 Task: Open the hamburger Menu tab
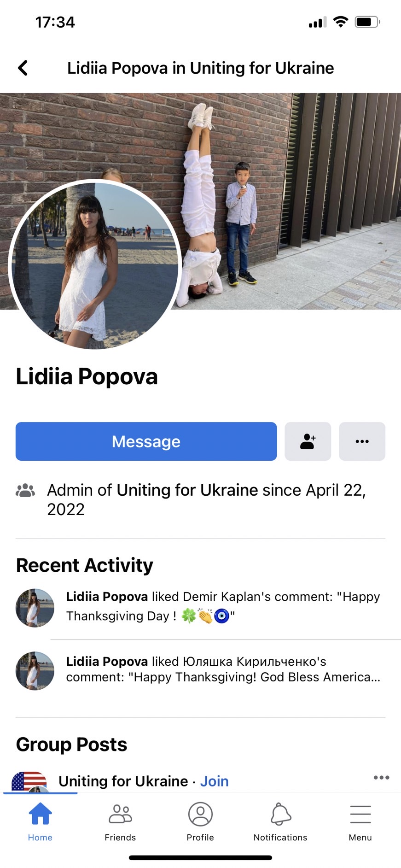coord(360,822)
